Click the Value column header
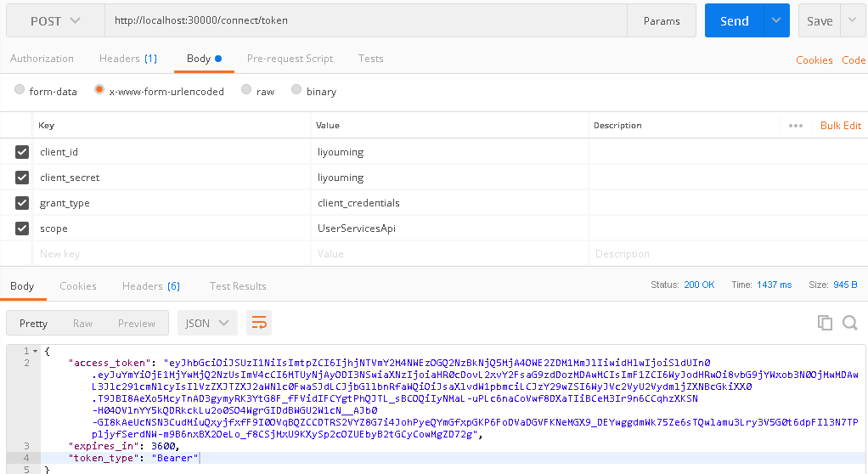 (328, 125)
